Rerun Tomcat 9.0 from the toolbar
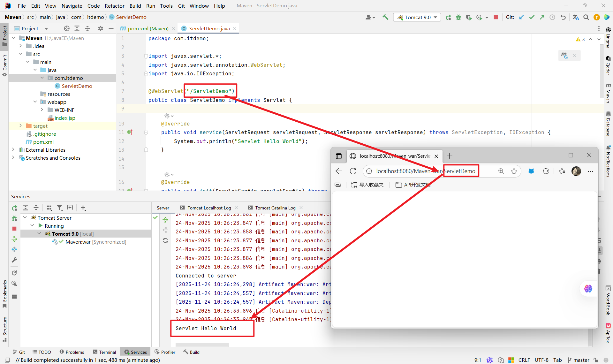 coord(448,17)
